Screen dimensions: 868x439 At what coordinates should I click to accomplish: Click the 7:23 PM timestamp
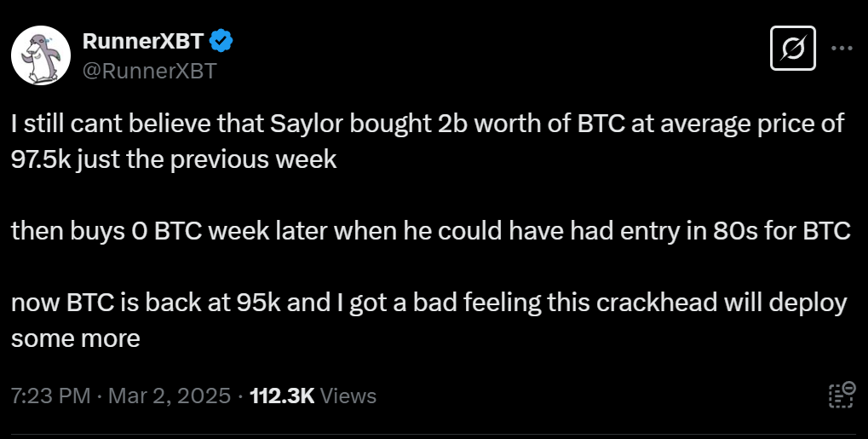[50, 396]
